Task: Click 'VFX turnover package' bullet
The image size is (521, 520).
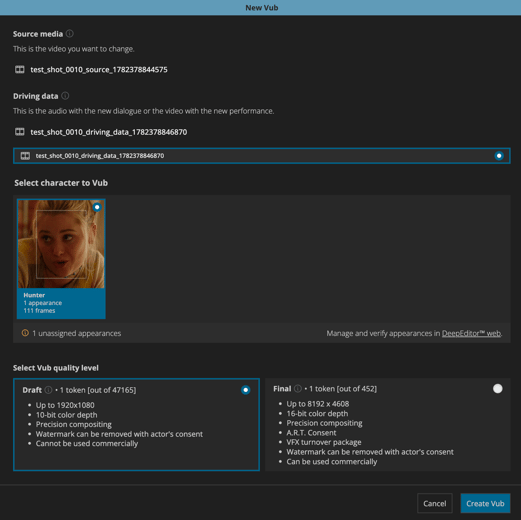Action: (324, 442)
